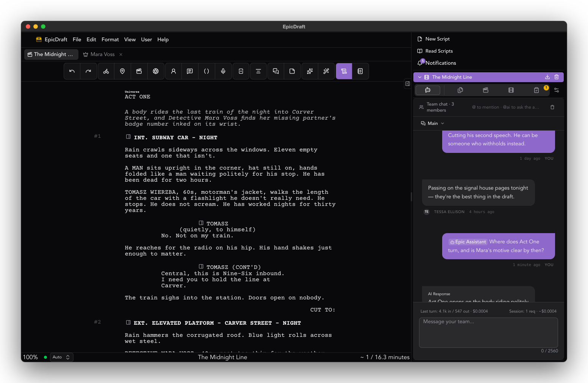
Task: Open the File menu
Action: 77,39
